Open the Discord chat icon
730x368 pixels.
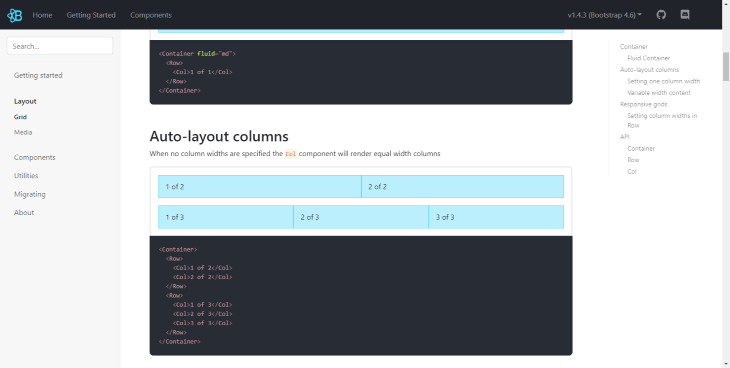pyautogui.click(x=685, y=15)
